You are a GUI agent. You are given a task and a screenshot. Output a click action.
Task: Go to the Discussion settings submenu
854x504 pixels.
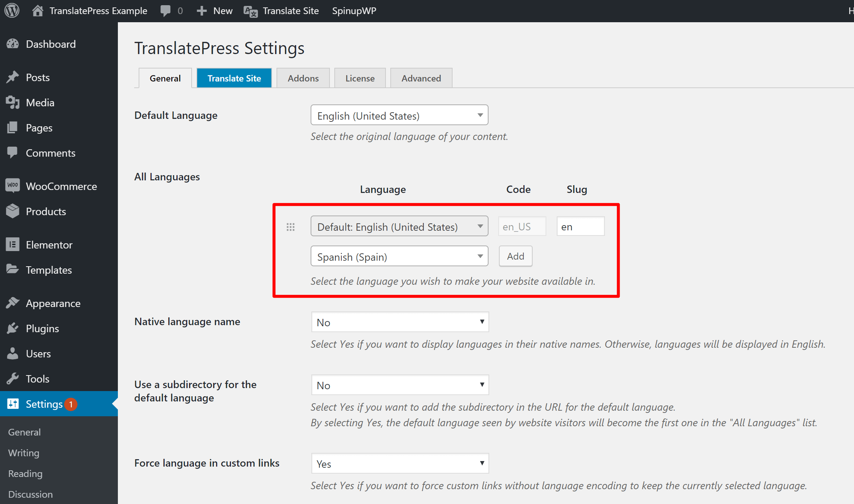pyautogui.click(x=30, y=494)
